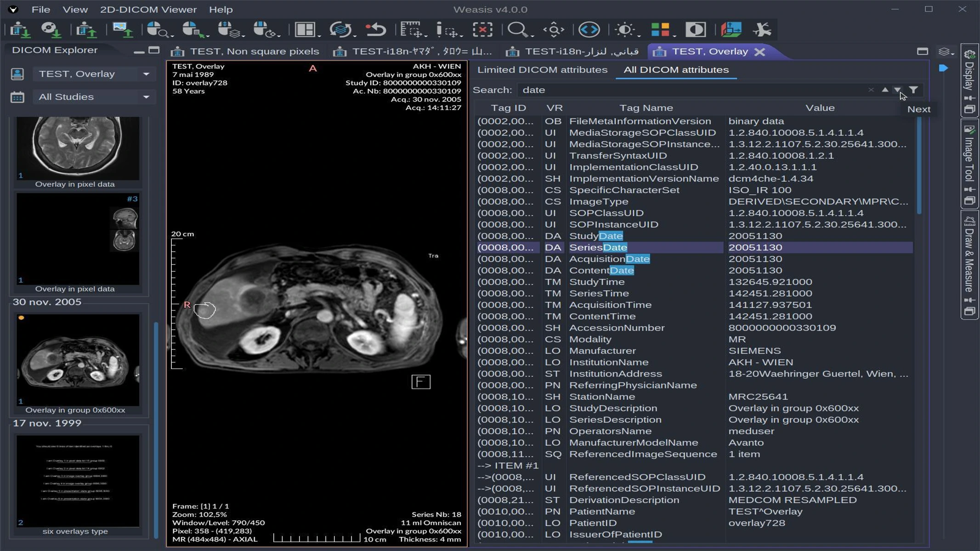Toggle the search filter funnel icon
This screenshot has height=551, width=980.
(914, 90)
